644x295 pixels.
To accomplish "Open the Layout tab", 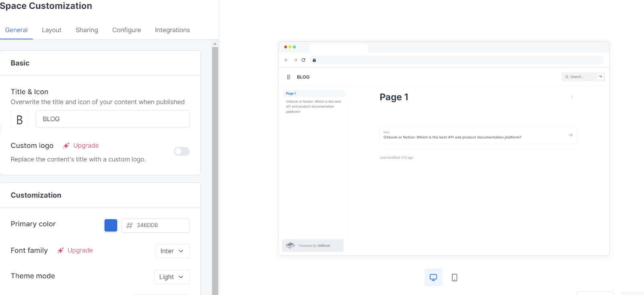I will 52,30.
